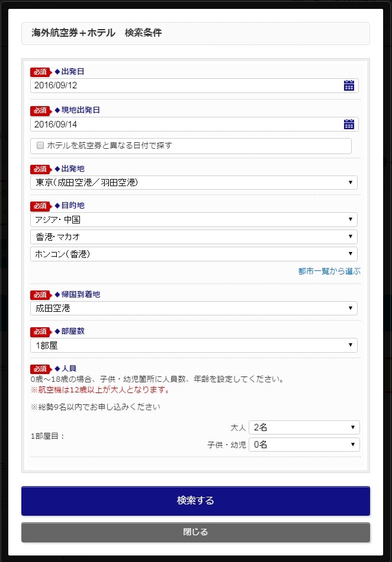The height and width of the screenshot is (562, 392).
Task: Click the 1部屋目 label
Action: [47, 436]
